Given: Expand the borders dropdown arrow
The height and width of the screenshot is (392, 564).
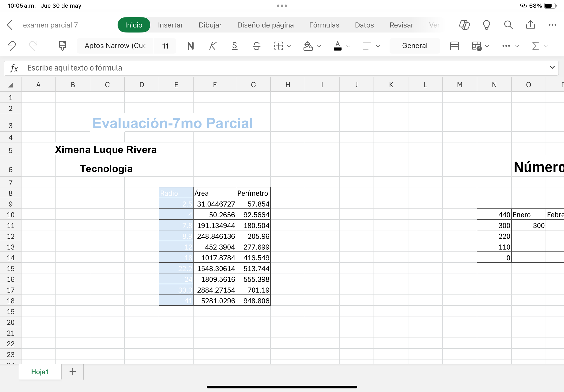Looking at the screenshot, I should click(x=289, y=46).
